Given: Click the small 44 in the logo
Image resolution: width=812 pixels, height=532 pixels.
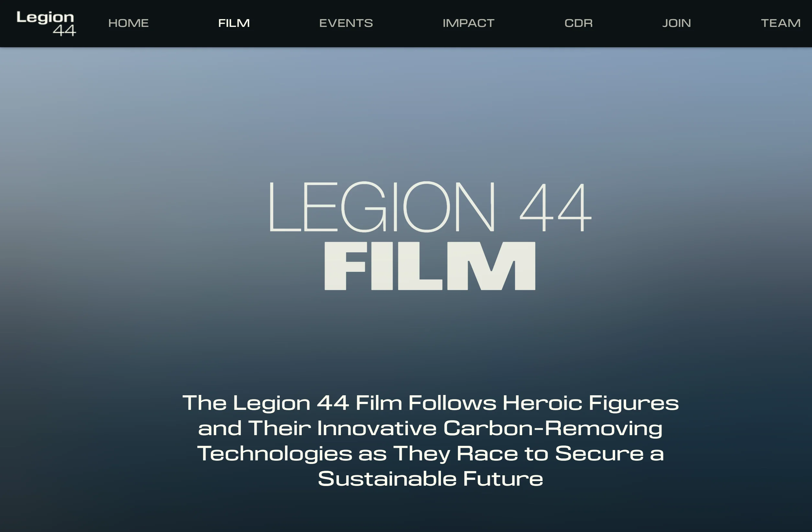Looking at the screenshot, I should tap(64, 30).
